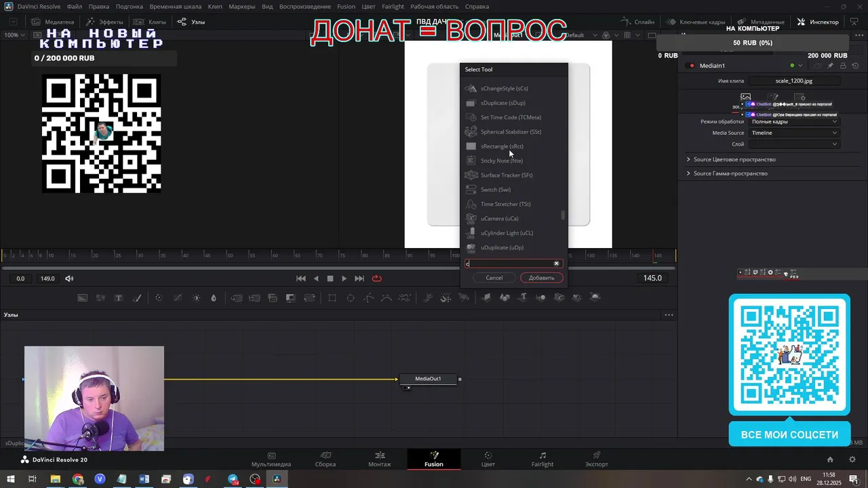Open the Узлы panel options menu
Image resolution: width=868 pixels, height=488 pixels.
pyautogui.click(x=669, y=315)
